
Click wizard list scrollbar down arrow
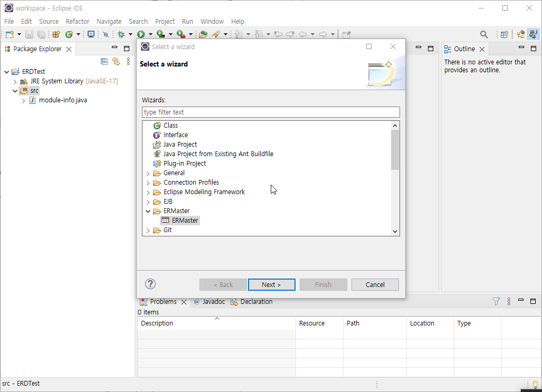tap(395, 232)
